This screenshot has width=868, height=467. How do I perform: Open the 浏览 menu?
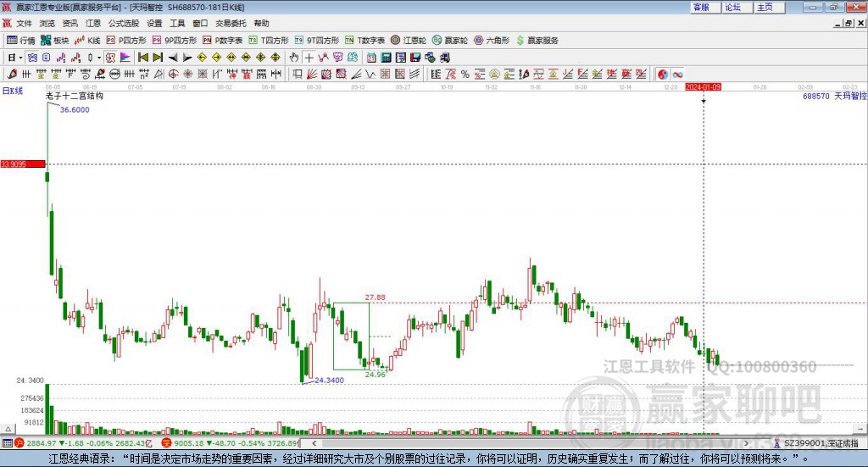(47, 23)
